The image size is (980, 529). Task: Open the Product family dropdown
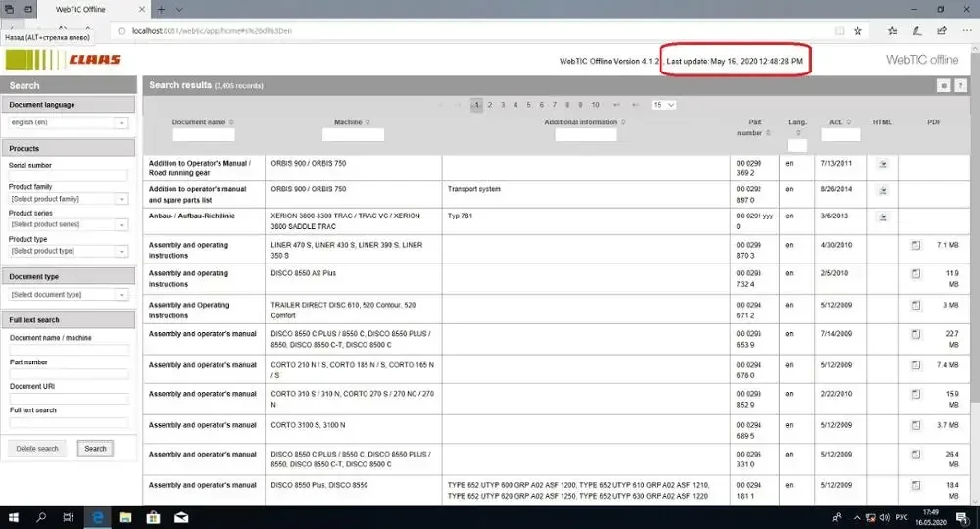(121, 199)
